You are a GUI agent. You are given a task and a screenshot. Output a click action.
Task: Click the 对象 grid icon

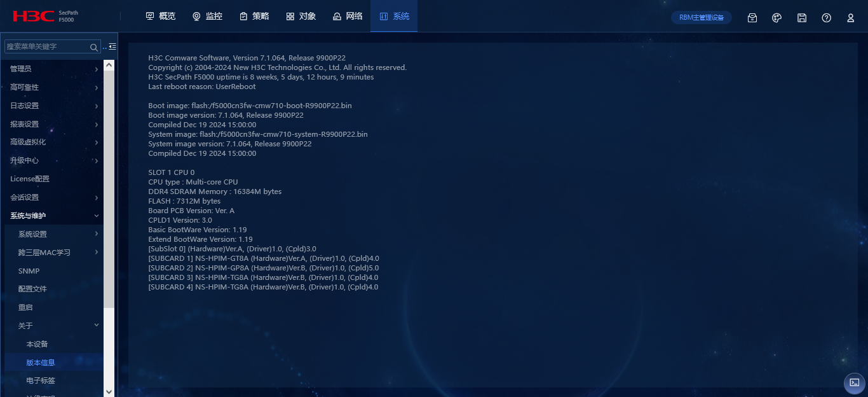click(x=290, y=17)
